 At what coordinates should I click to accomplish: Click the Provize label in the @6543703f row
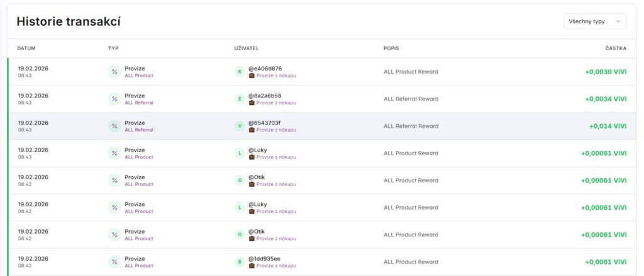click(x=135, y=123)
